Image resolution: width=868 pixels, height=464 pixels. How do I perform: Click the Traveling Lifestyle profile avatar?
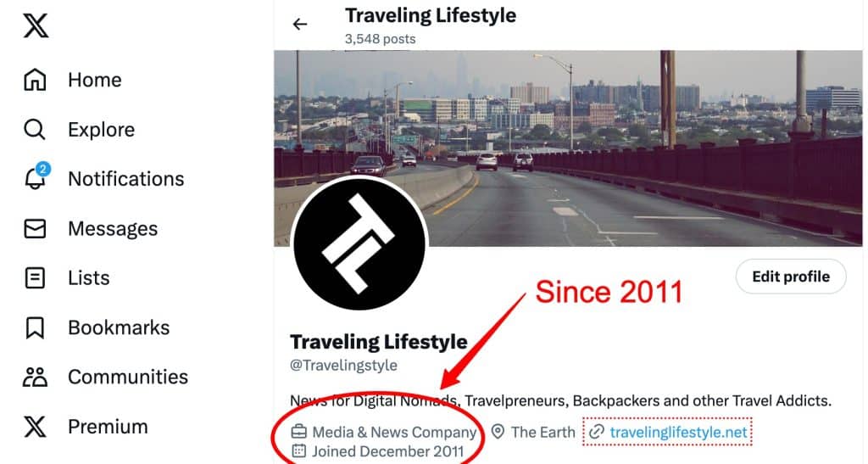pyautogui.click(x=359, y=245)
